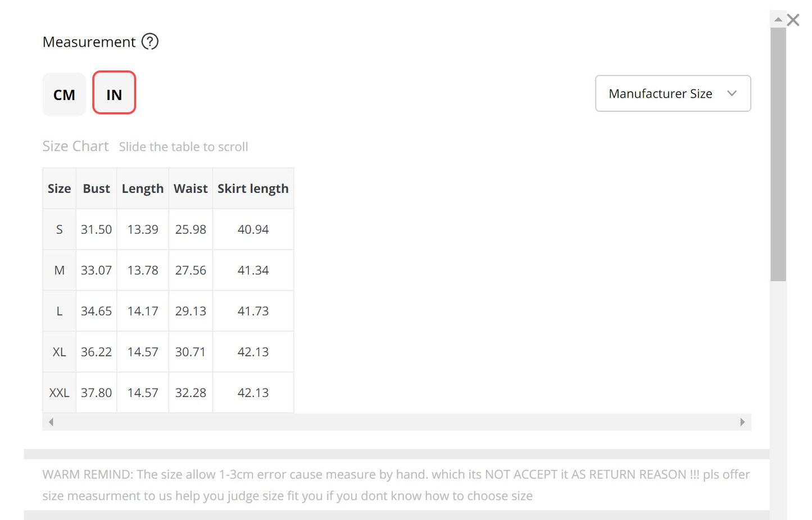Click the chevron arrow beside Manufacturer Size
The width and height of the screenshot is (812, 520).
point(732,93)
